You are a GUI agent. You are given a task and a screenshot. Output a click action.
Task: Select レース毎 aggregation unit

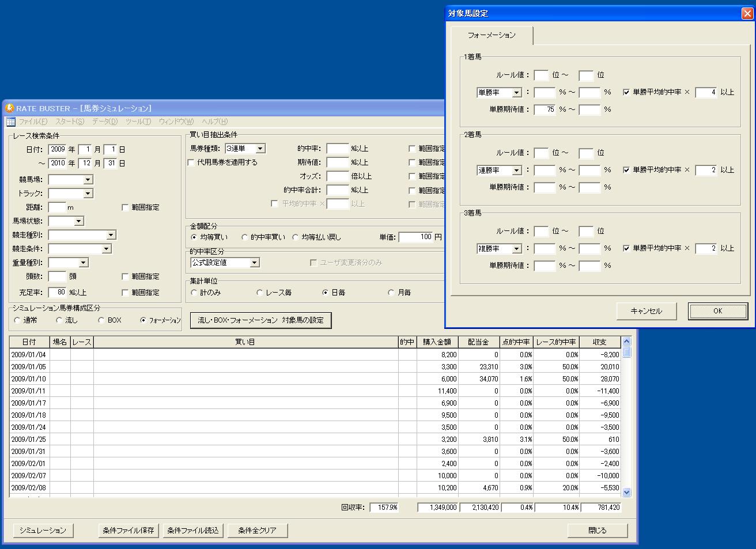(x=260, y=293)
